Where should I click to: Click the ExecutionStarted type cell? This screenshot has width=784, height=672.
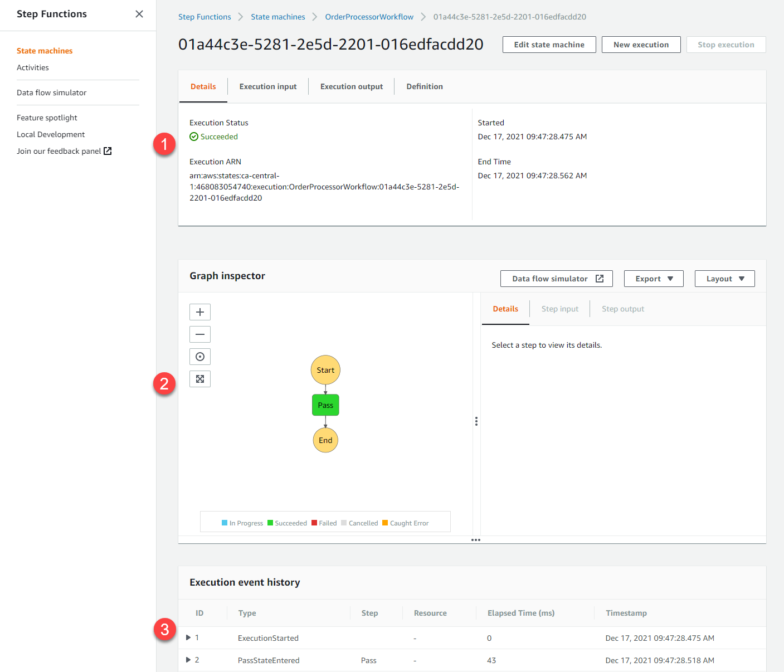pos(268,638)
